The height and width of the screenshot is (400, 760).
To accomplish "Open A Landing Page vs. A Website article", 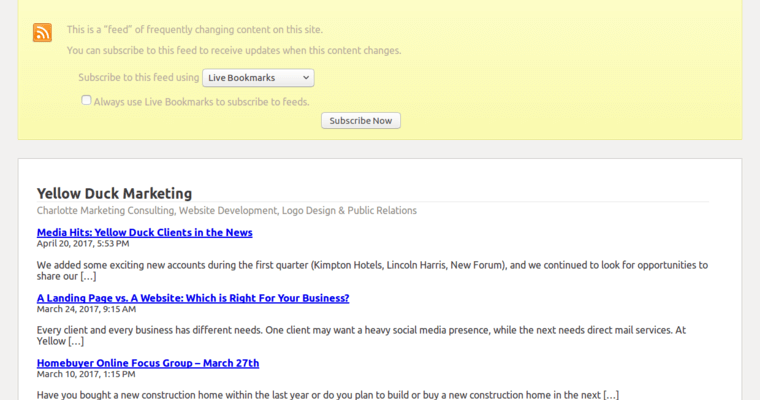I will (193, 298).
